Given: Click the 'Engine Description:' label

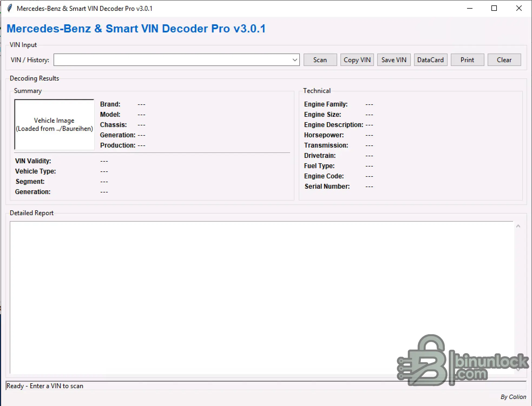Looking at the screenshot, I should pos(334,125).
